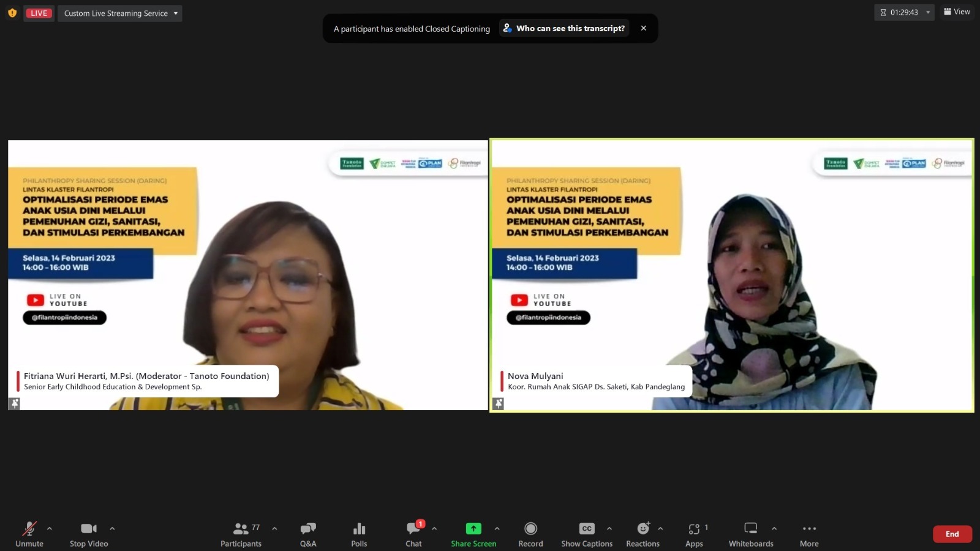
Task: Start recording the meeting
Action: tap(530, 533)
